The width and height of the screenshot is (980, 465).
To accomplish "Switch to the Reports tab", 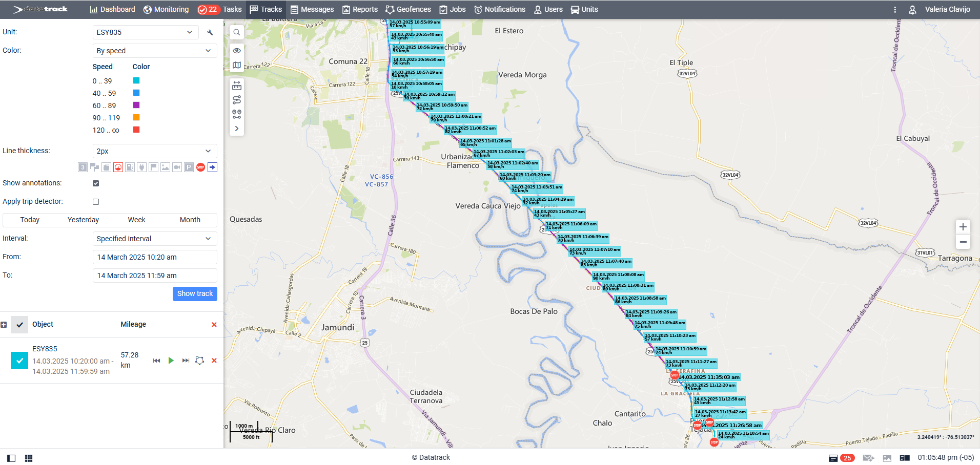I will click(x=360, y=9).
